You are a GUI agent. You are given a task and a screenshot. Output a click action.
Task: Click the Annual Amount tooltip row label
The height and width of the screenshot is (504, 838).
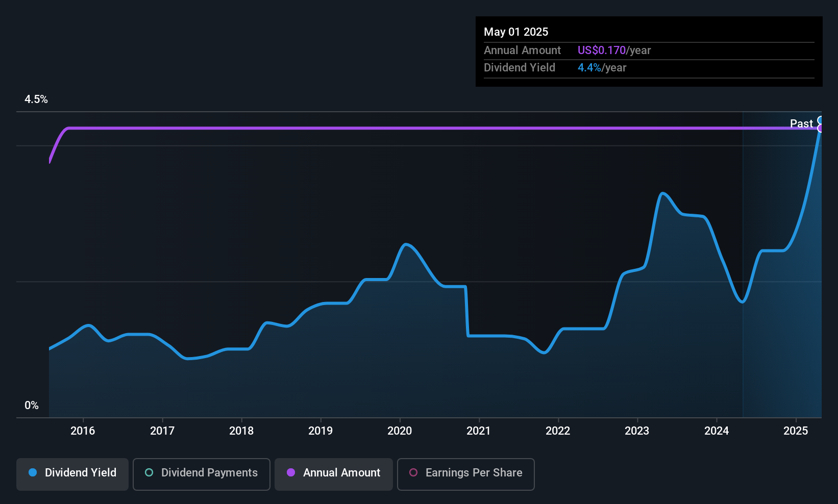(522, 50)
